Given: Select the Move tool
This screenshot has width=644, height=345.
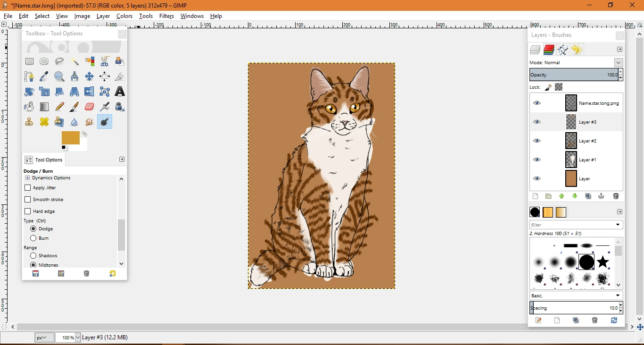Looking at the screenshot, I should pos(90,76).
